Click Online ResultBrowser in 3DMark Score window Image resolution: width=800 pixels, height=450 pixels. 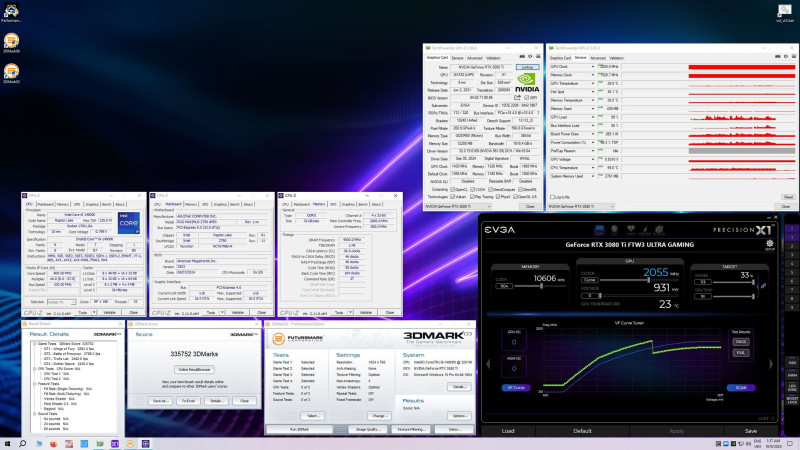(194, 369)
